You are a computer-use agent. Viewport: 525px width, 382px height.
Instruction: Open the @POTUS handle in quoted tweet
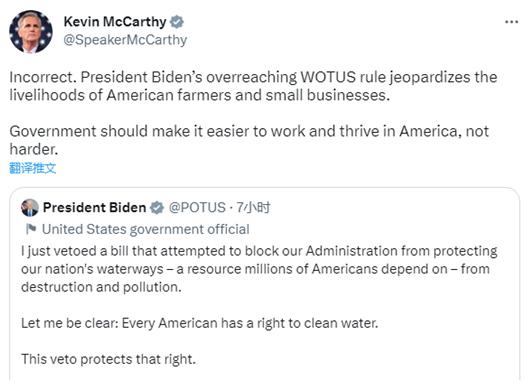197,208
